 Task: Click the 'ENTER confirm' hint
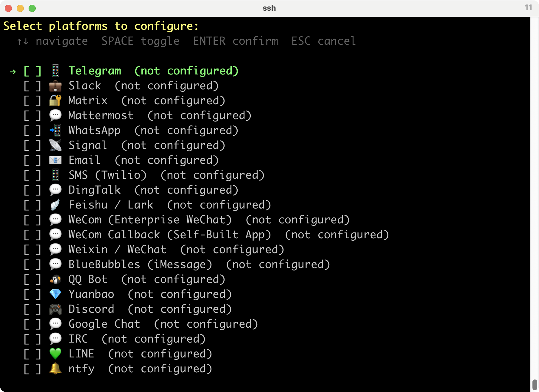(236, 41)
